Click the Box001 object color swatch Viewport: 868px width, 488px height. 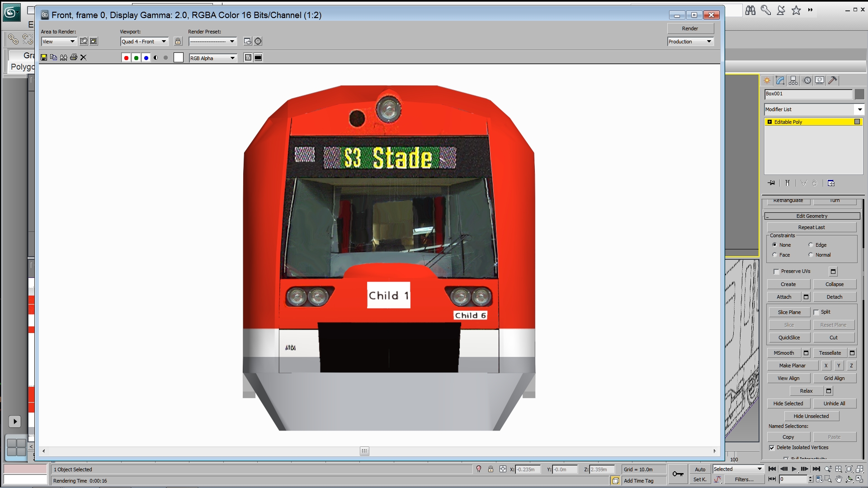click(859, 94)
